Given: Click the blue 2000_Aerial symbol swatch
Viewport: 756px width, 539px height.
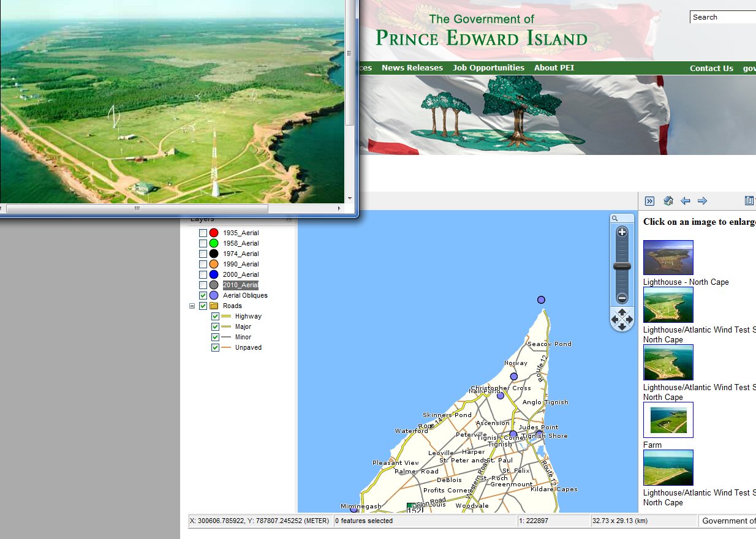Looking at the screenshot, I should 214,274.
